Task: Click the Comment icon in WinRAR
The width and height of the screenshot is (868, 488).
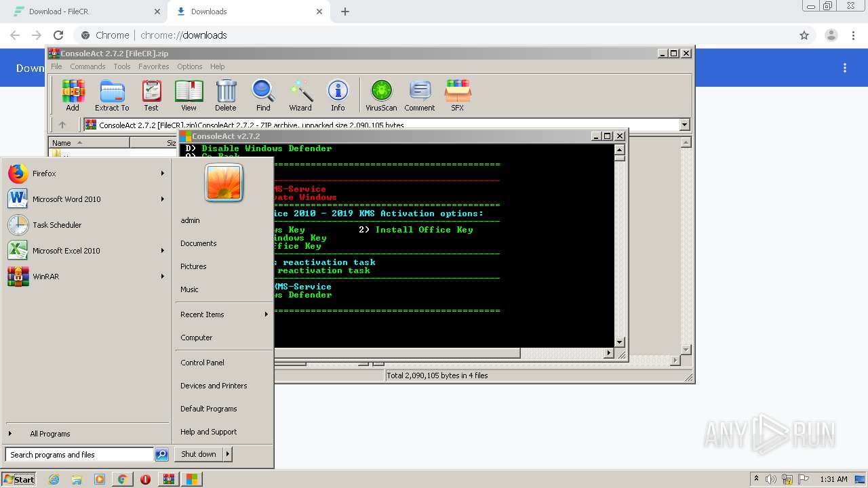Action: coord(420,95)
